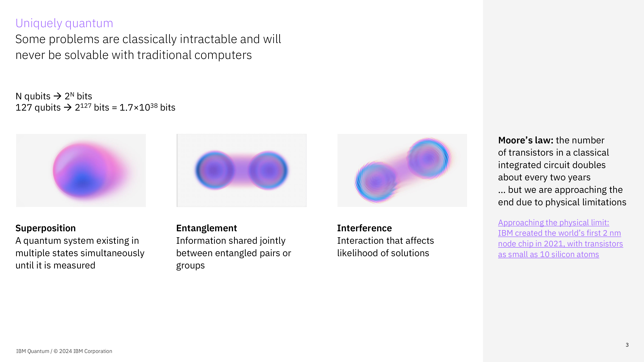Image resolution: width=644 pixels, height=362 pixels.
Task: Click the Entanglement illustration with two rings
Action: pyautogui.click(x=242, y=170)
